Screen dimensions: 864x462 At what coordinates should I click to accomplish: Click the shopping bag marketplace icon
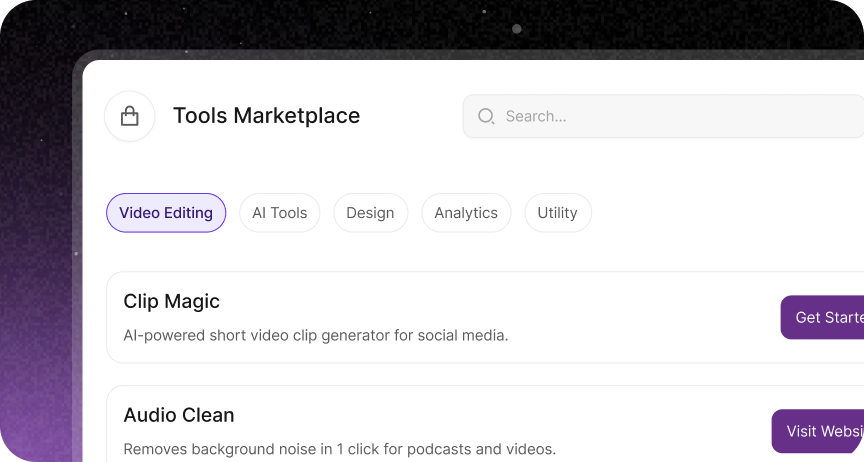129,116
